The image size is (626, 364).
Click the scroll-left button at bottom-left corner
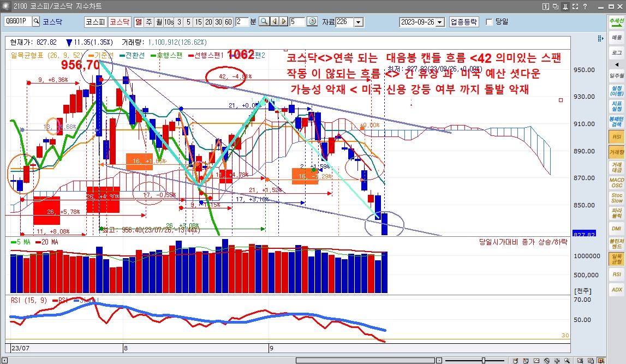click(x=4, y=361)
